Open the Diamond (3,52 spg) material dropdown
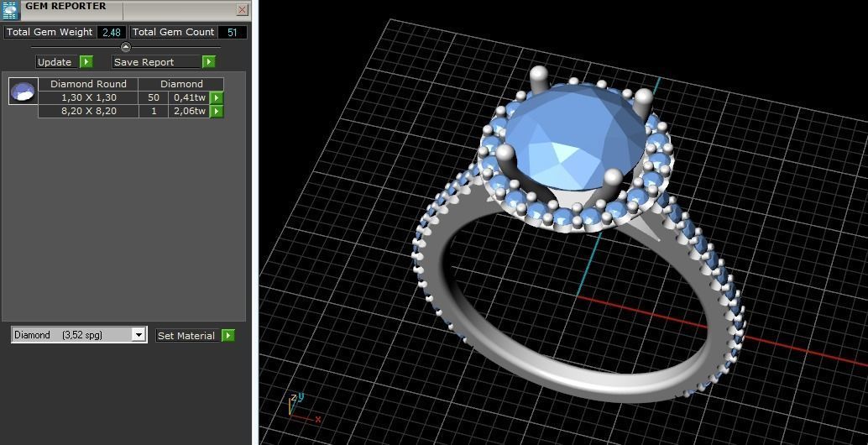 [79, 335]
